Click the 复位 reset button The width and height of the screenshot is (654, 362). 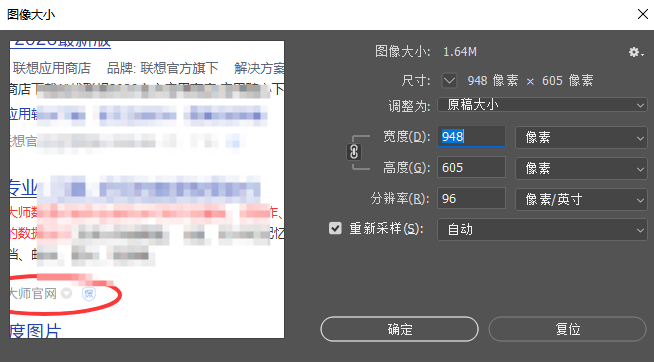click(568, 329)
